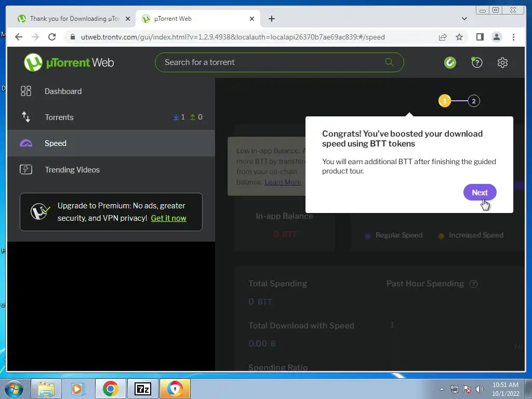Toggle the browser side panel icon
This screenshot has height=399, width=532.
pos(480,37)
